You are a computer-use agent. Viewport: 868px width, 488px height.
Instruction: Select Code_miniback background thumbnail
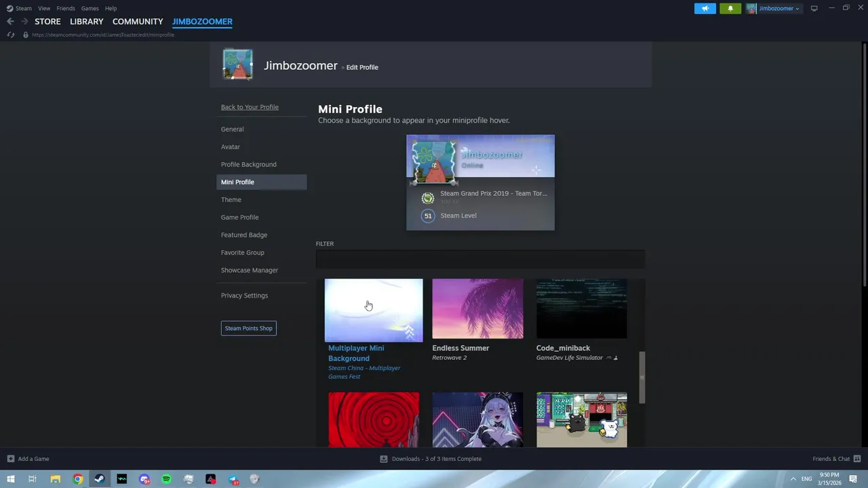(x=582, y=308)
